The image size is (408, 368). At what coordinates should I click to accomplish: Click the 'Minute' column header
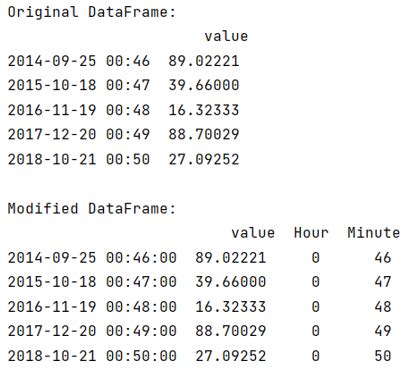tap(374, 233)
